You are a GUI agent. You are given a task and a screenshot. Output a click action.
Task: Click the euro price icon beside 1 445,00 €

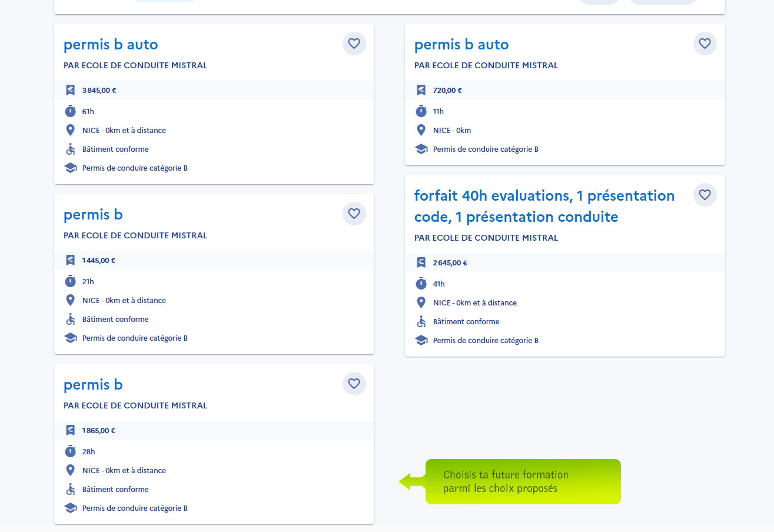pyautogui.click(x=71, y=260)
